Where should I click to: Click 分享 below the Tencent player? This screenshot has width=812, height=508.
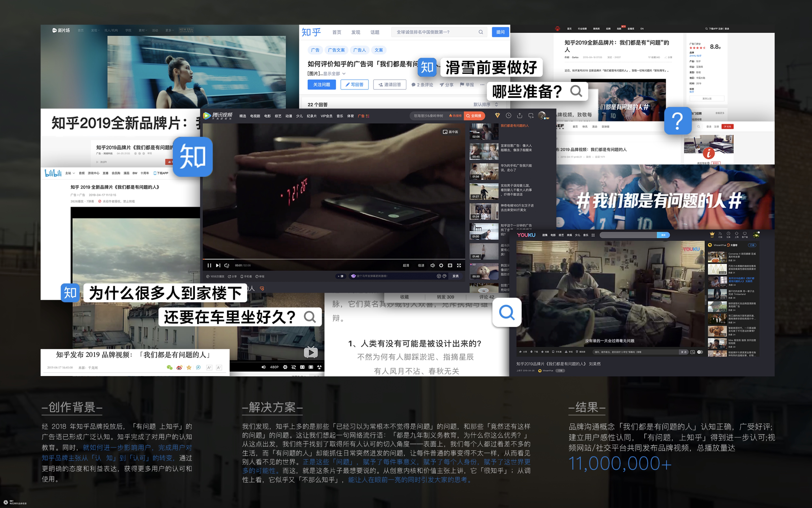pyautogui.click(x=232, y=277)
